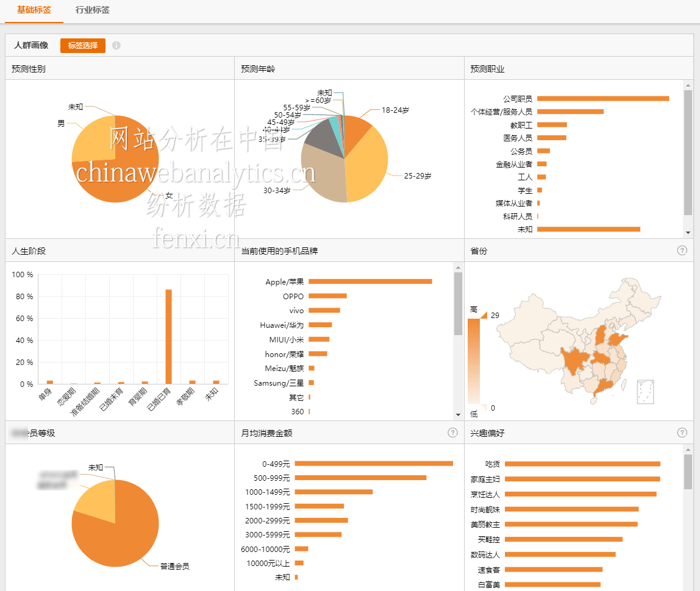Switch to the 行业标签 tab
The image size is (700, 591).
(x=93, y=10)
